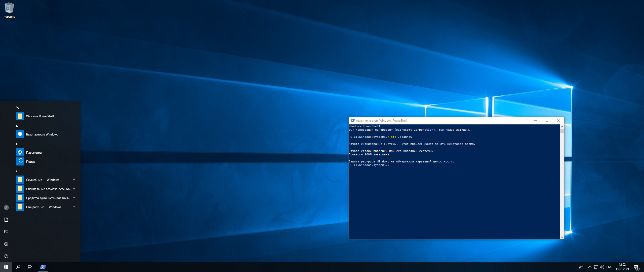
Task: Open the notification center icon
Action: tap(636, 267)
